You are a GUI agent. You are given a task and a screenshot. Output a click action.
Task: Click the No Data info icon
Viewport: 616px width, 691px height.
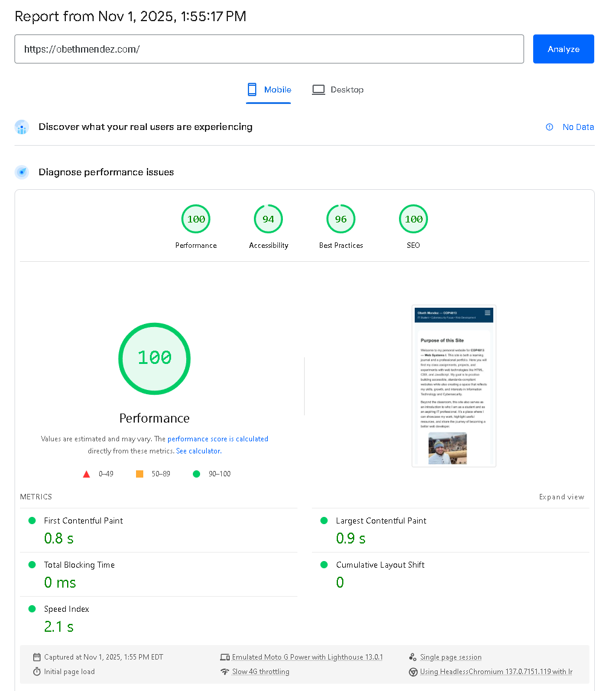coord(549,127)
